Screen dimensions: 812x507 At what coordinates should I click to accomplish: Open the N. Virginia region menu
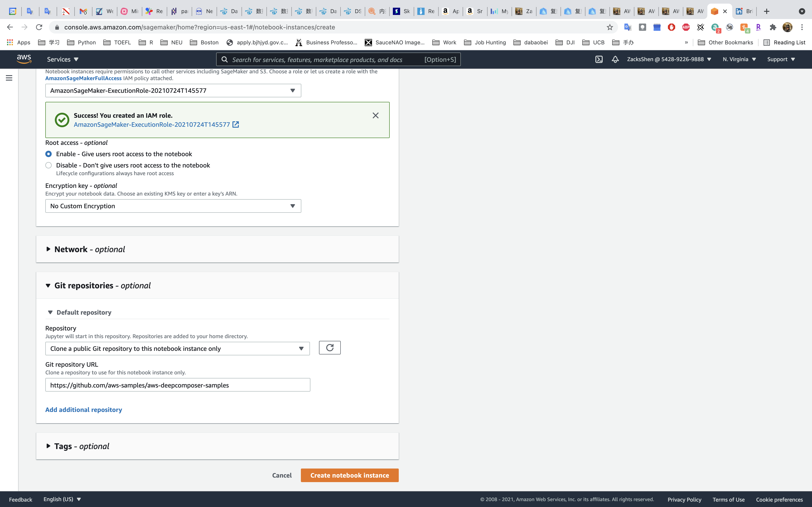739,59
